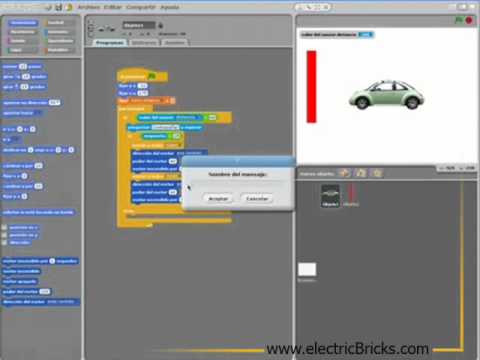This screenshot has height=360, width=480.
Task: Select the Objeto1 car sprite thumbnail
Action: (x=330, y=196)
